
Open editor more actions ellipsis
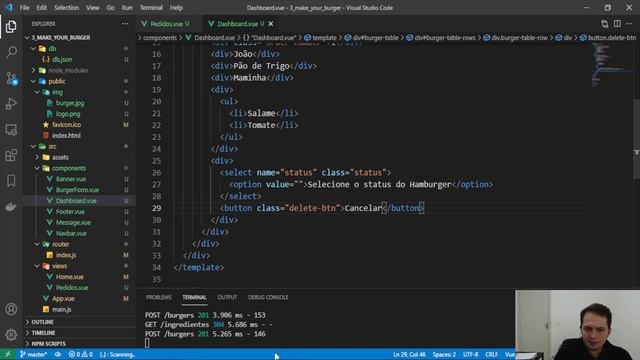point(629,24)
